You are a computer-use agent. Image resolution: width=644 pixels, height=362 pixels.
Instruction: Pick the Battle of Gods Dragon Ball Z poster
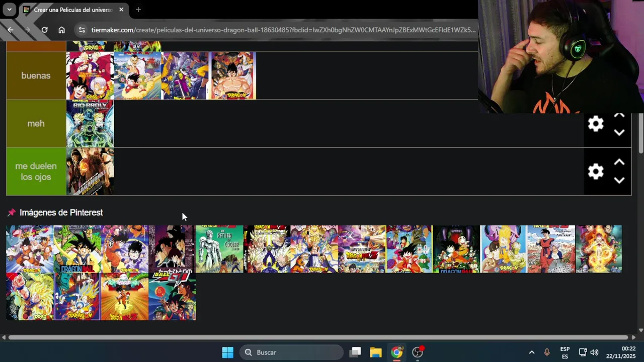362,249
